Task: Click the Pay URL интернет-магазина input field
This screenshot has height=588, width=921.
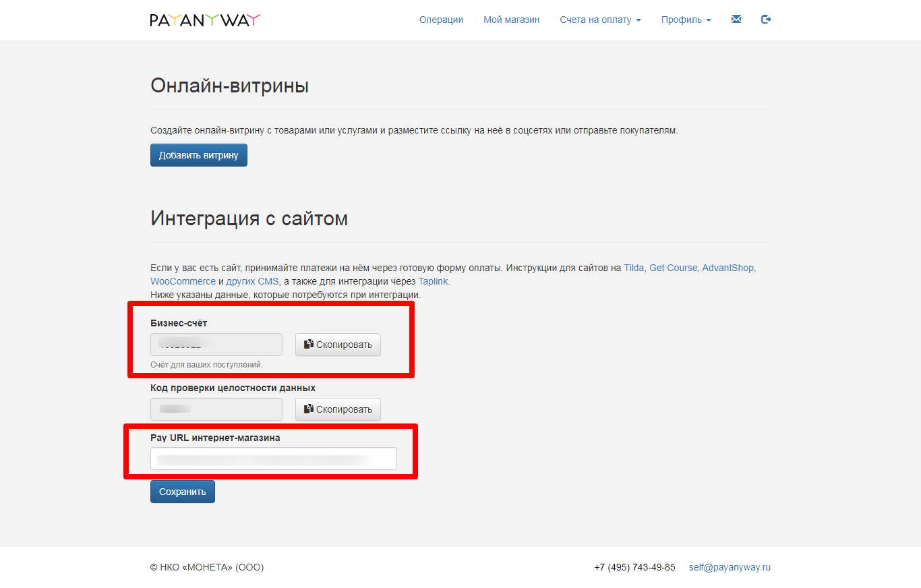Action: (x=273, y=458)
